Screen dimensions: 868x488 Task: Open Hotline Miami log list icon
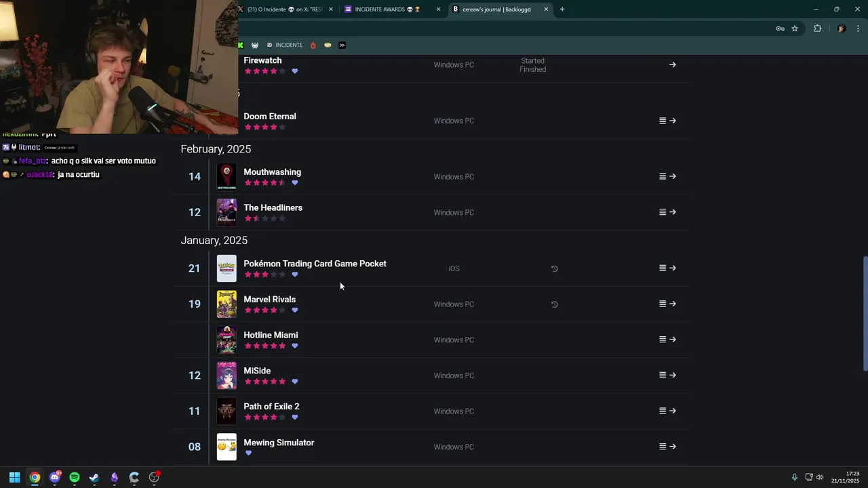point(663,340)
